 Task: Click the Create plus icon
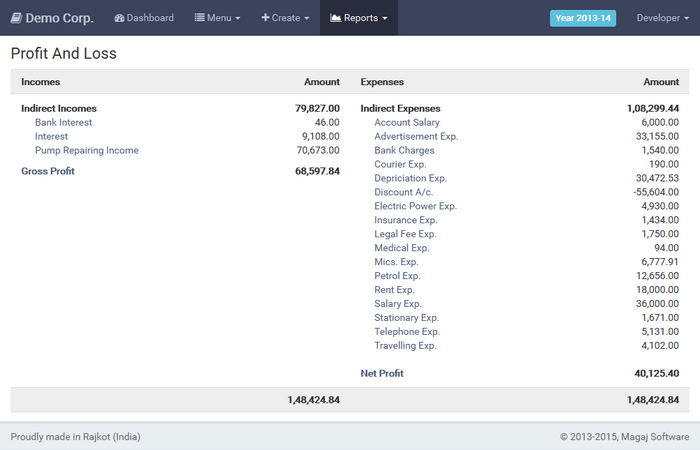(266, 18)
